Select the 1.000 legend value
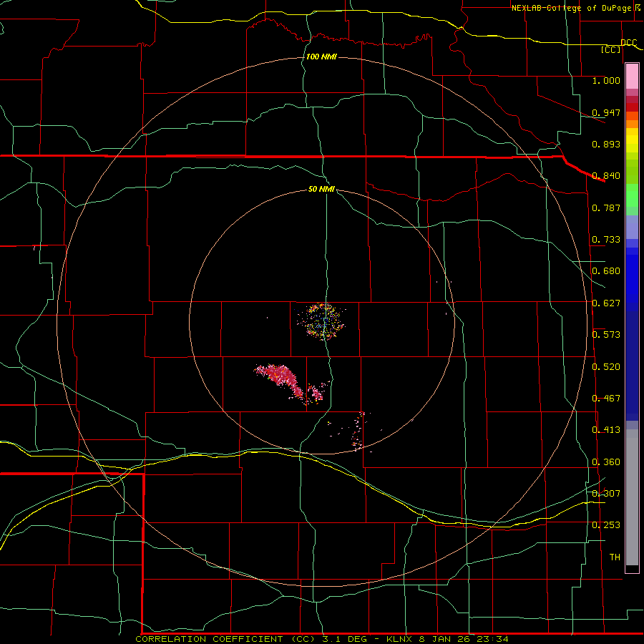The image size is (644, 644). click(606, 80)
